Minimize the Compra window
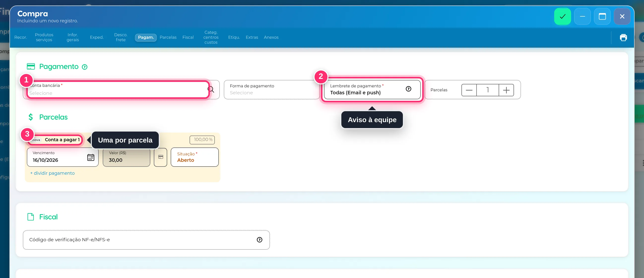 (582, 17)
